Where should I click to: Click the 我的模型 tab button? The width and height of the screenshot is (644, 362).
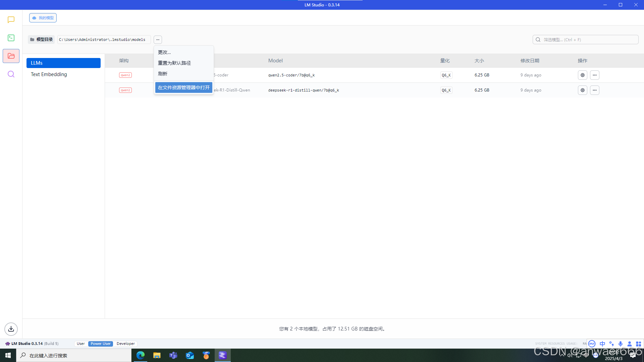pyautogui.click(x=43, y=18)
